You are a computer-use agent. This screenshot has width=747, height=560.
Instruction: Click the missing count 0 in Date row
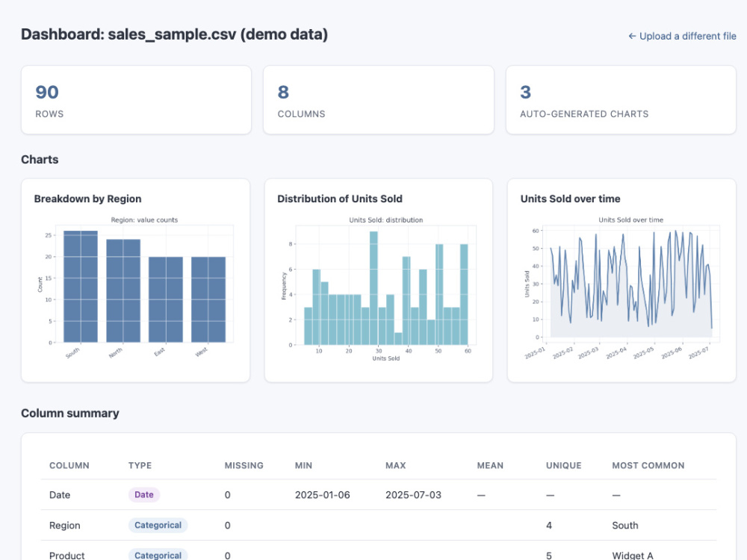(x=227, y=495)
